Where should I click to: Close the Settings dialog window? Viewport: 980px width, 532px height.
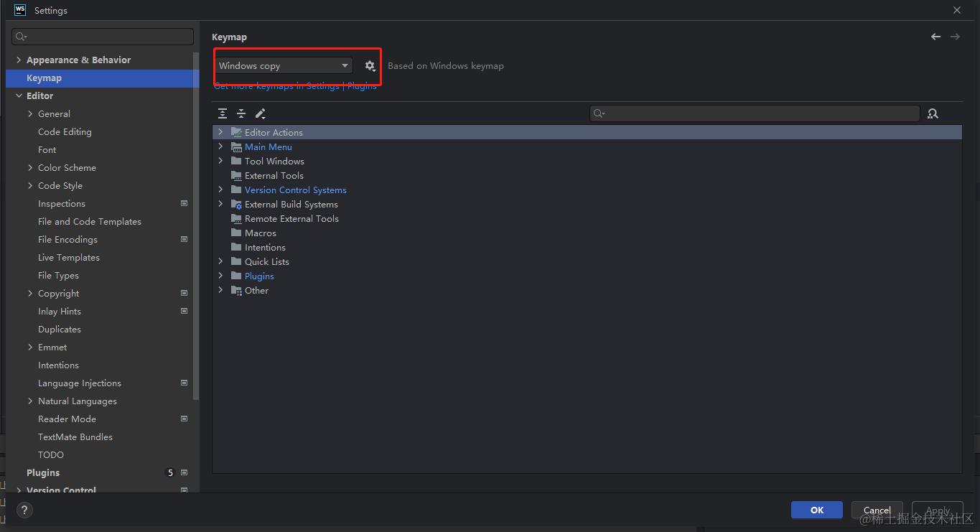957,10
